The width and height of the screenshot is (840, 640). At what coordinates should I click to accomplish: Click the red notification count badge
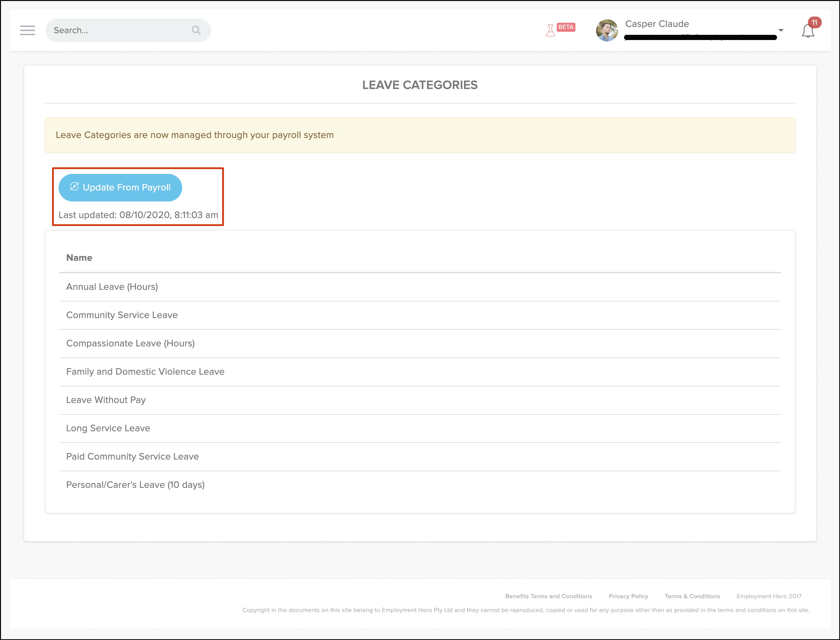pyautogui.click(x=814, y=22)
